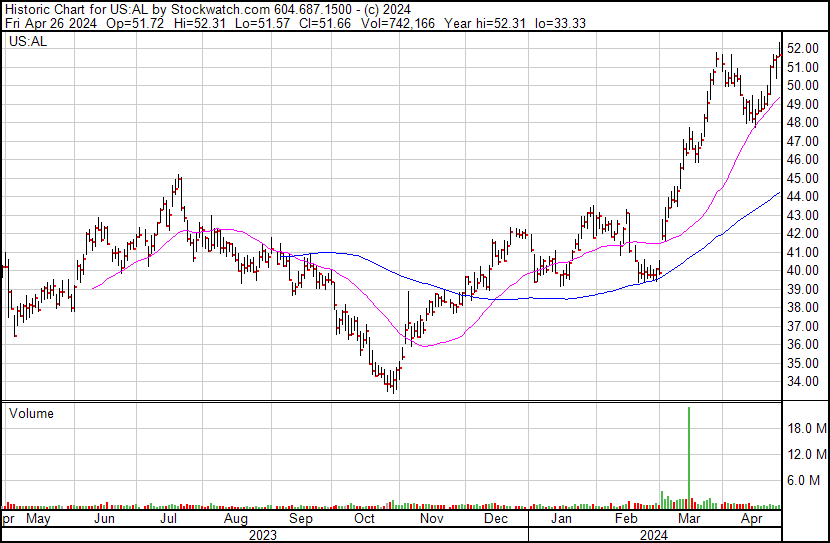Viewport: 830px width, 543px height.
Task: Select the Oct month label on time axis
Action: [365, 520]
